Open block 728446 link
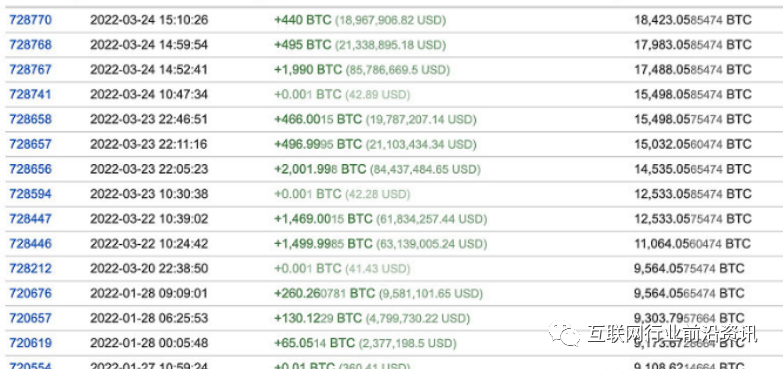Viewport: 783px width, 369px height. pyautogui.click(x=30, y=244)
